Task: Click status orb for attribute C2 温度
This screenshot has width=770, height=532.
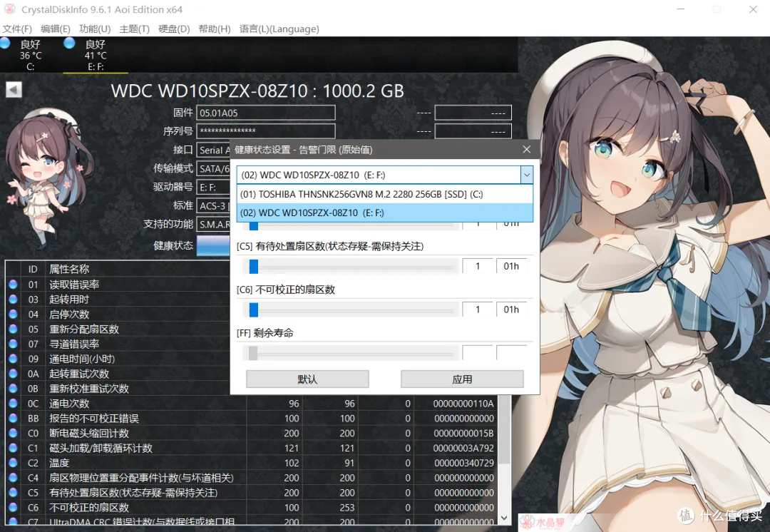Action: [14, 463]
